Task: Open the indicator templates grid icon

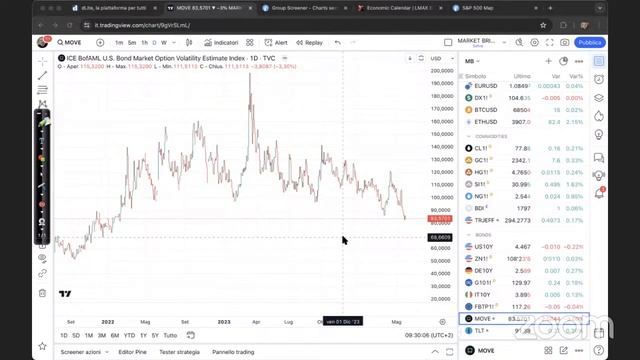Action: pyautogui.click(x=250, y=42)
